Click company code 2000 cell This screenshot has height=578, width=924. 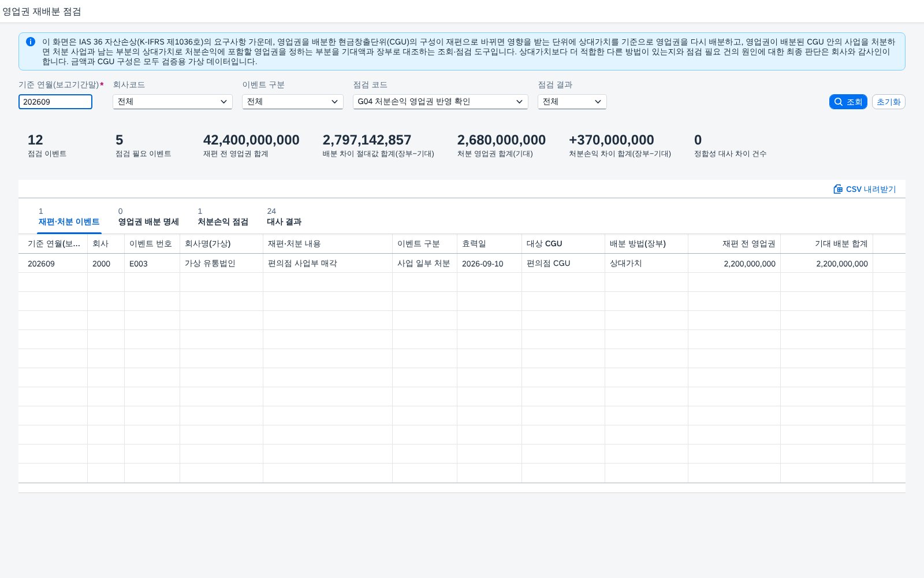pos(106,264)
